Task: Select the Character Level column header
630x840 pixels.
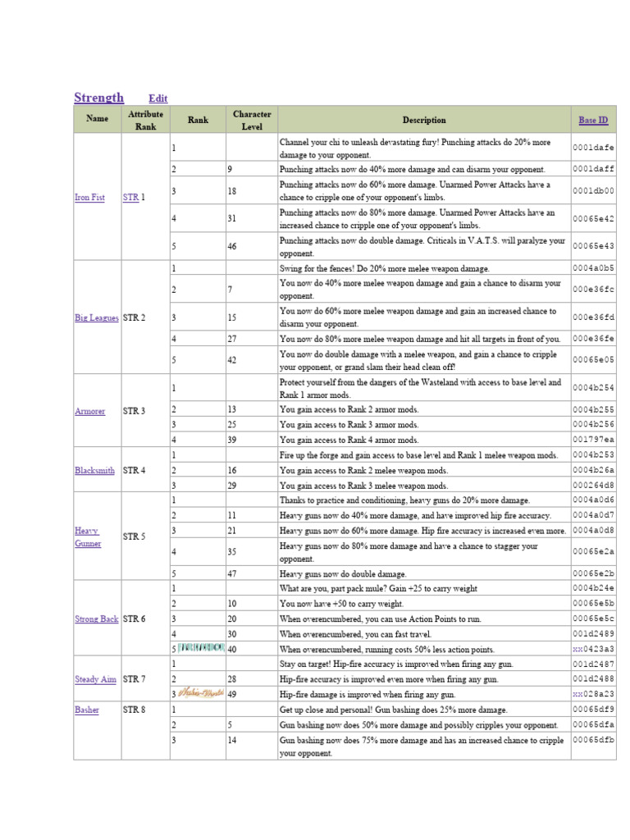Action: pyautogui.click(x=252, y=119)
